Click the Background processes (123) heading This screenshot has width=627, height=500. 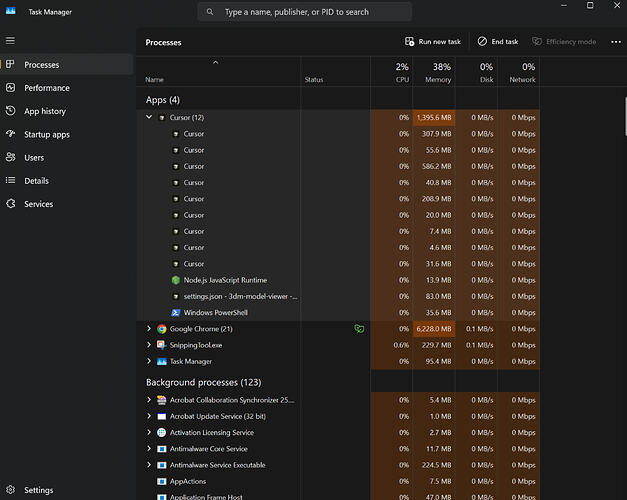coord(204,382)
